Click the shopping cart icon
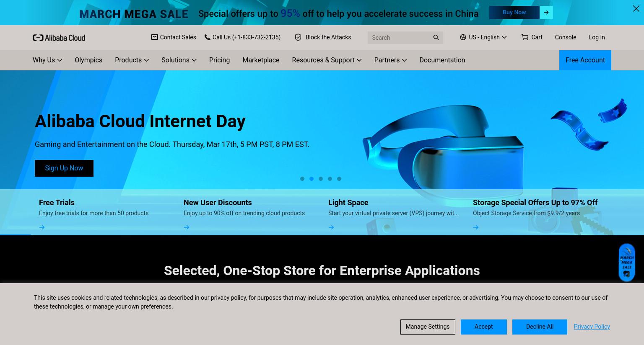Viewport: 644px width, 345px height. coord(525,37)
